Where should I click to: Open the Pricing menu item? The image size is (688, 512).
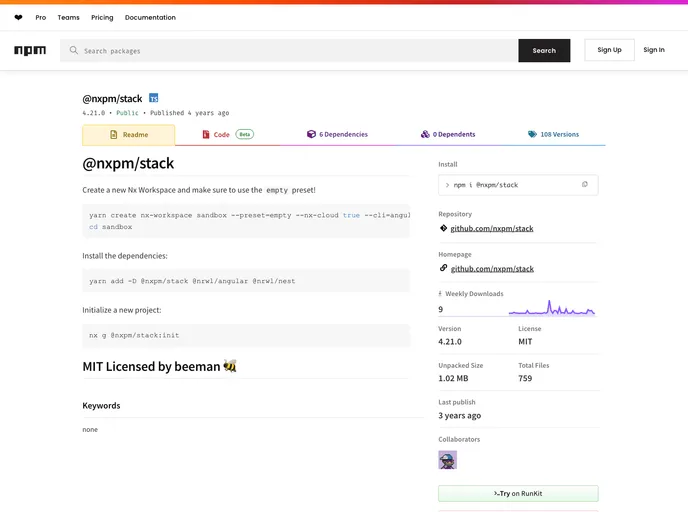click(102, 18)
